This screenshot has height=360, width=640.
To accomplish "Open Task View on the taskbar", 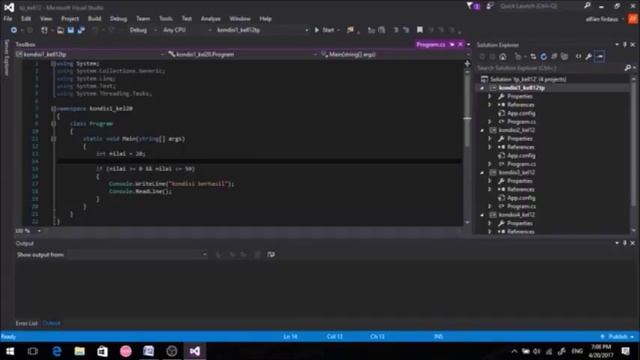I will (33, 351).
